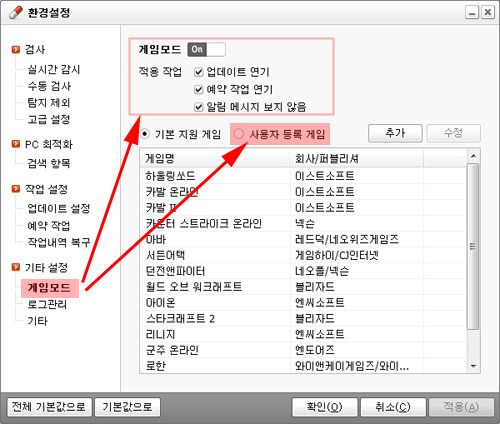
Task: Toggle the 게임모드 On switch
Action: click(x=206, y=49)
